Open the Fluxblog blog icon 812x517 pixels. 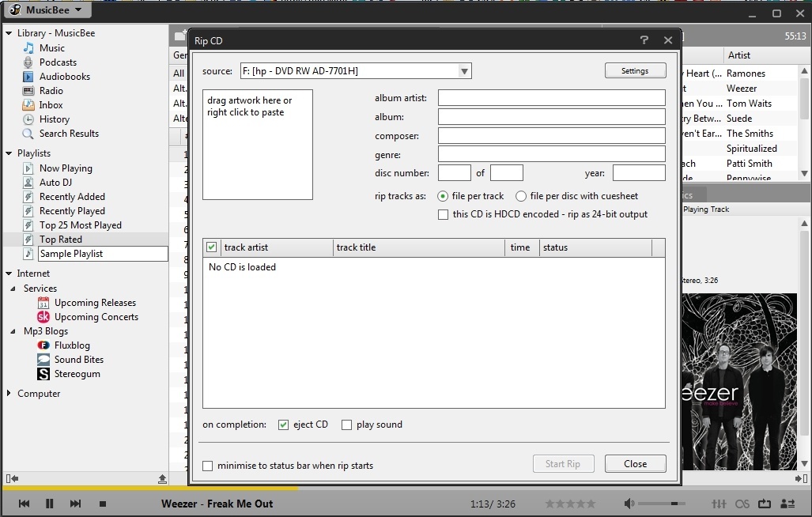click(x=43, y=345)
